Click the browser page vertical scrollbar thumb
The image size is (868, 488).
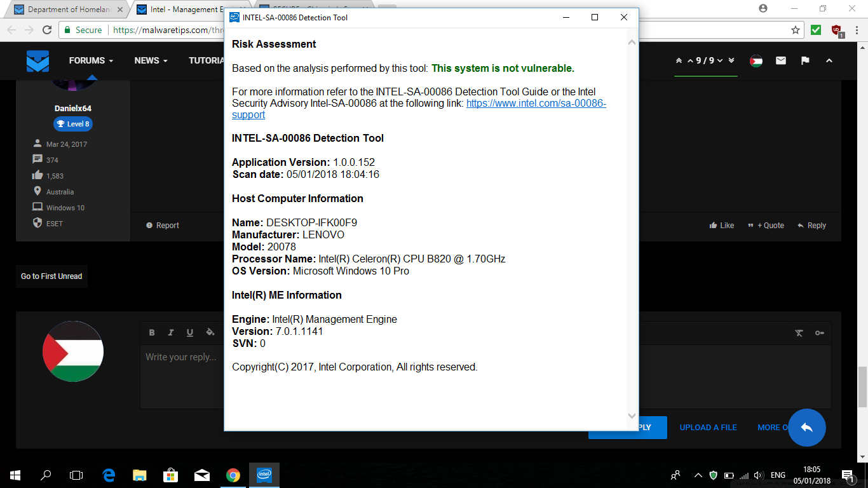point(862,388)
